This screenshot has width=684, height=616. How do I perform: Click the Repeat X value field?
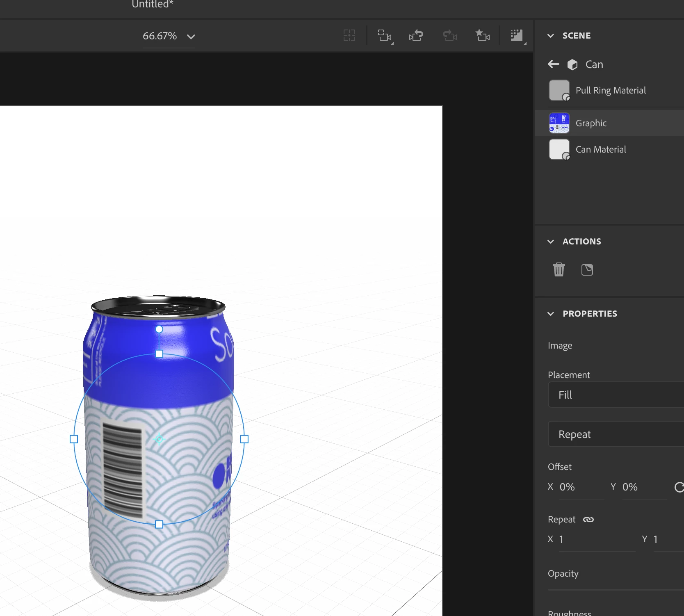click(x=597, y=539)
